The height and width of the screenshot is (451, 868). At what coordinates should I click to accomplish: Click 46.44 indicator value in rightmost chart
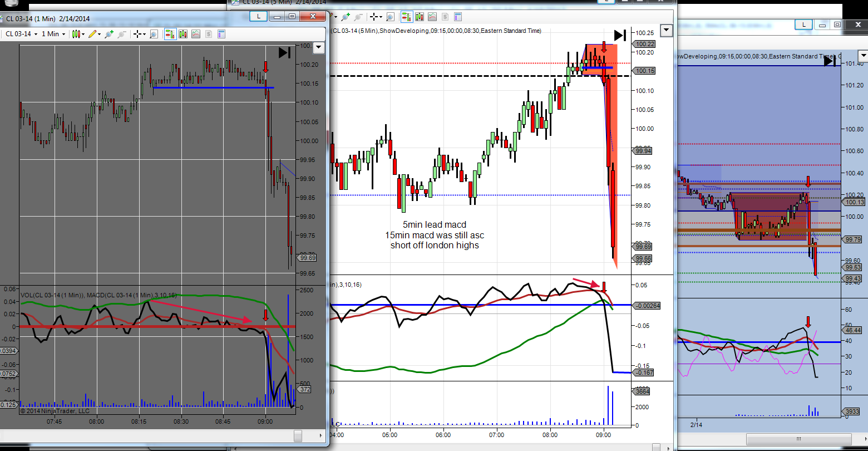click(x=853, y=330)
